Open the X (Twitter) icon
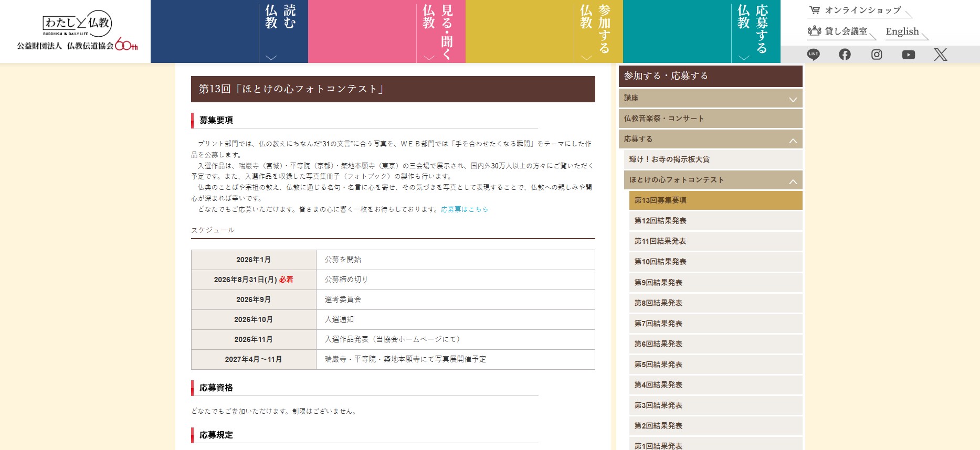 click(940, 55)
